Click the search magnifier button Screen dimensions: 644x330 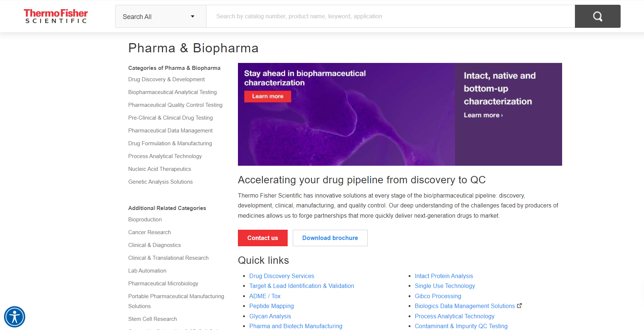pos(598,16)
